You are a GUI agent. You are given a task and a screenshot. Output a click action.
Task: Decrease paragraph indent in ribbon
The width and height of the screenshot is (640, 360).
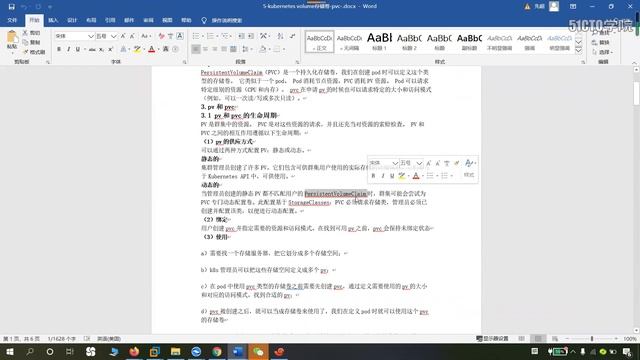coord(242,36)
